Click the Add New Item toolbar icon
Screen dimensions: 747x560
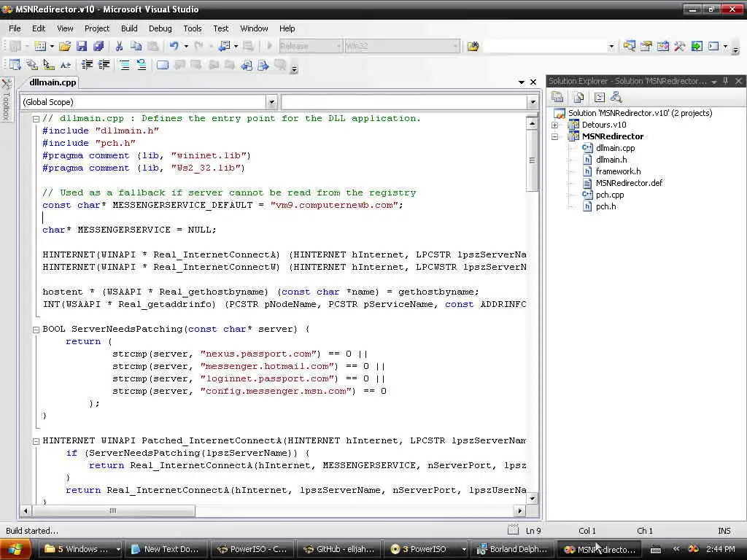point(40,46)
